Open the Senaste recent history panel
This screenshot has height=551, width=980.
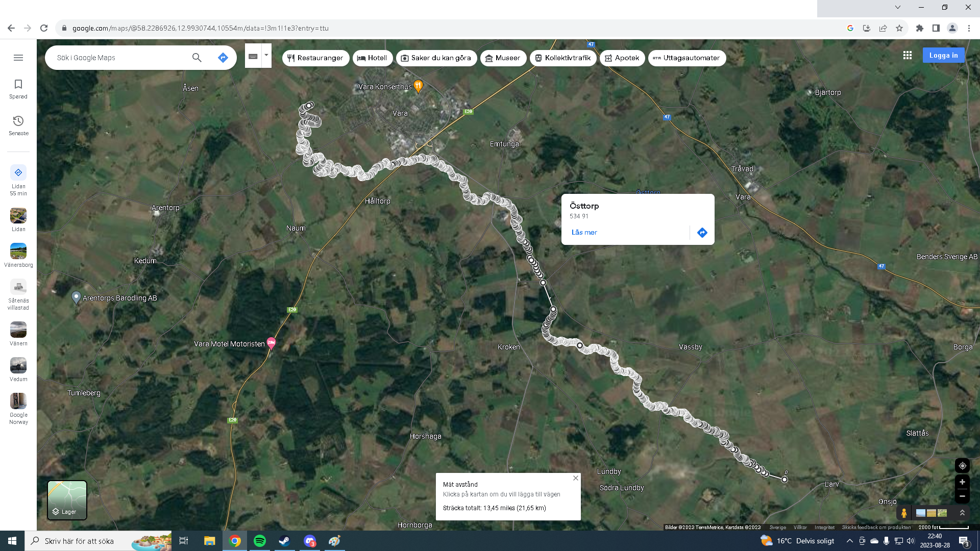(18, 125)
